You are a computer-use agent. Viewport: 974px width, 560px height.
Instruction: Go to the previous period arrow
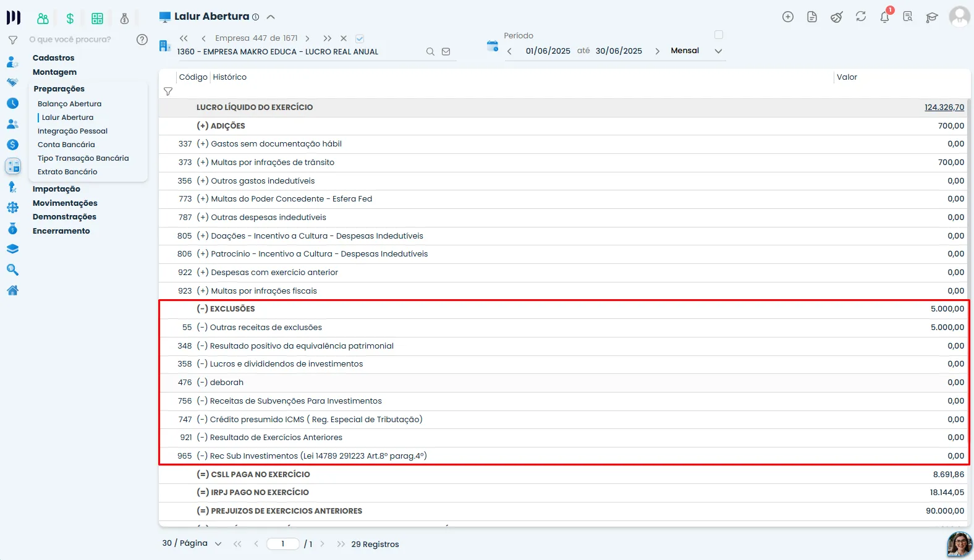[x=509, y=51]
